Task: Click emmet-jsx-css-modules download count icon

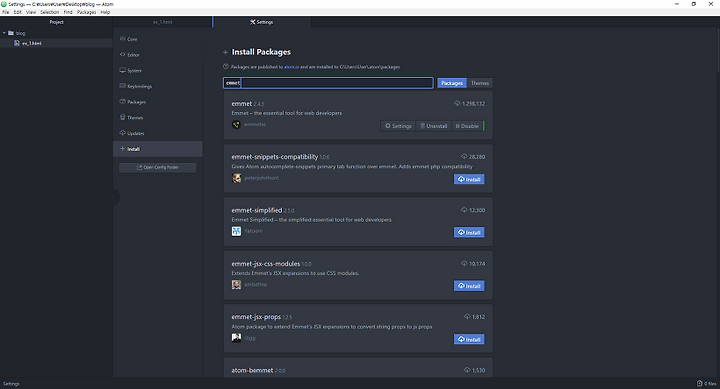Action: pos(464,264)
